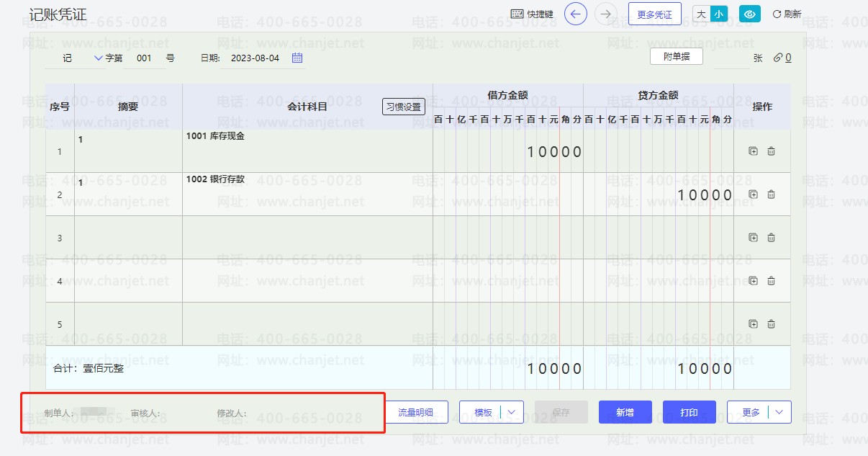The height and width of the screenshot is (456, 868).
Task: Switch font size to 小
Action: point(718,14)
